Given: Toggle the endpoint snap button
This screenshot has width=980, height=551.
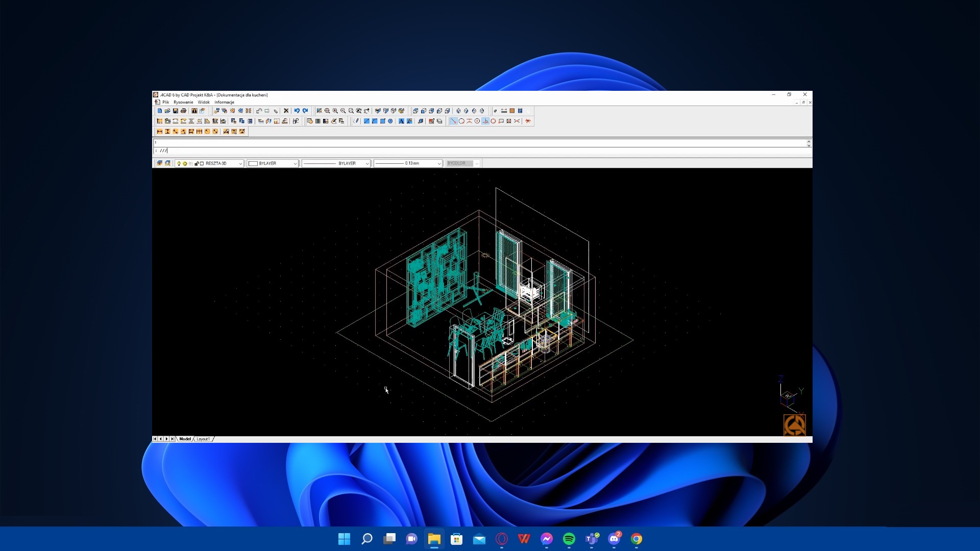Looking at the screenshot, I should pyautogui.click(x=453, y=121).
